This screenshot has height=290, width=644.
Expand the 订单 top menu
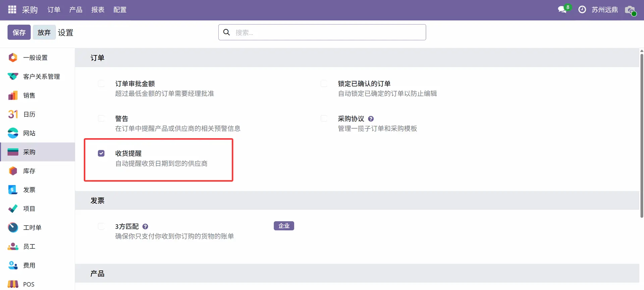pos(54,10)
